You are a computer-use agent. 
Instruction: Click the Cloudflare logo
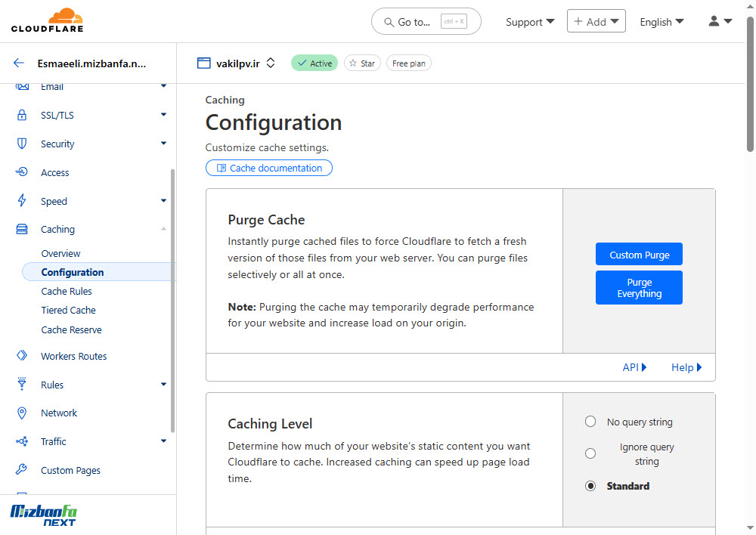(47, 20)
